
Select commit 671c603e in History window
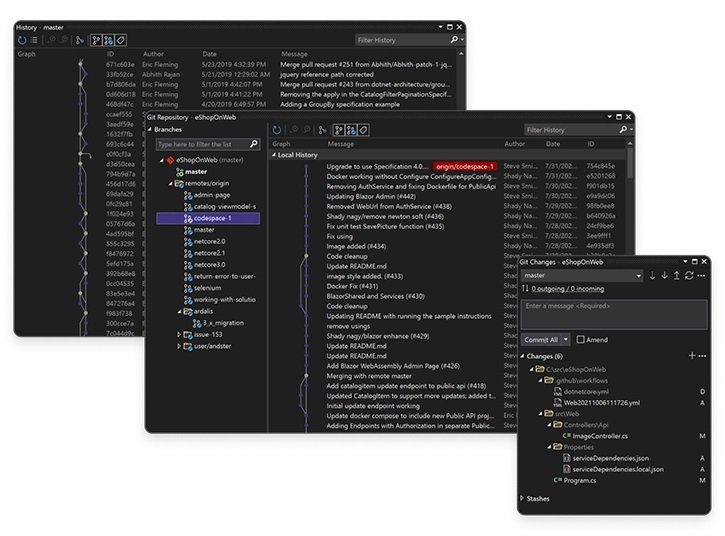pos(120,65)
